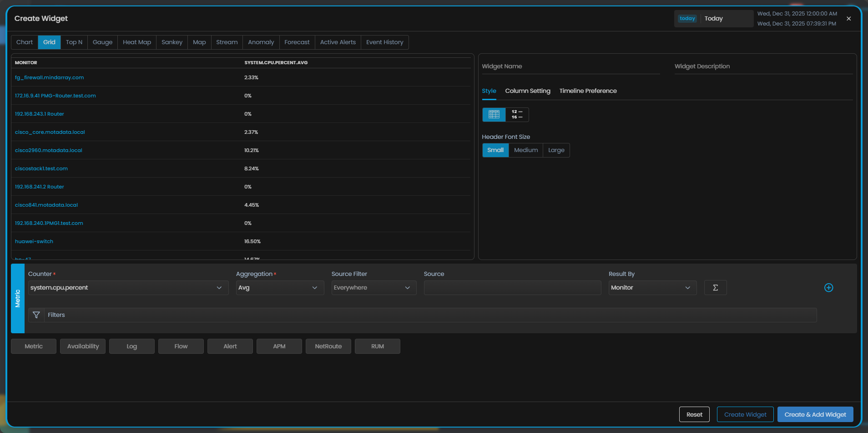The width and height of the screenshot is (868, 433).
Task: Open the Today timeline selector
Action: (713, 19)
